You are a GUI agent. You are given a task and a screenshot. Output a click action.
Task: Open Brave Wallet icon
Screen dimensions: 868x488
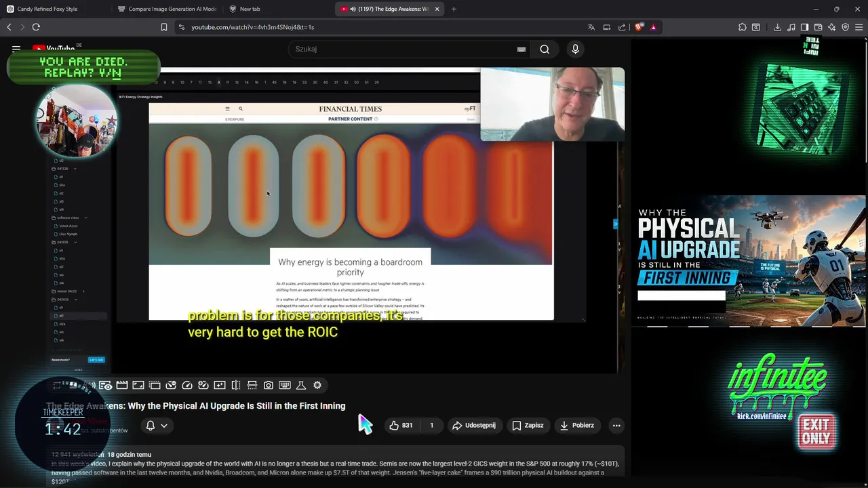coord(818,27)
